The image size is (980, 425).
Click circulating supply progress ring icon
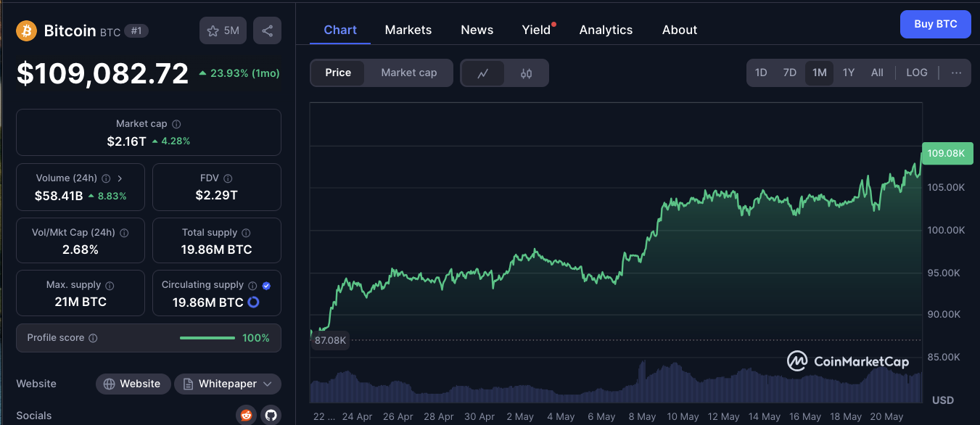(x=253, y=302)
